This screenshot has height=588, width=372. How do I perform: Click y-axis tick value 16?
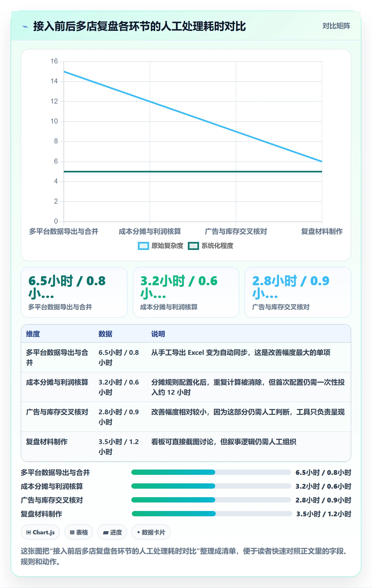[54, 61]
